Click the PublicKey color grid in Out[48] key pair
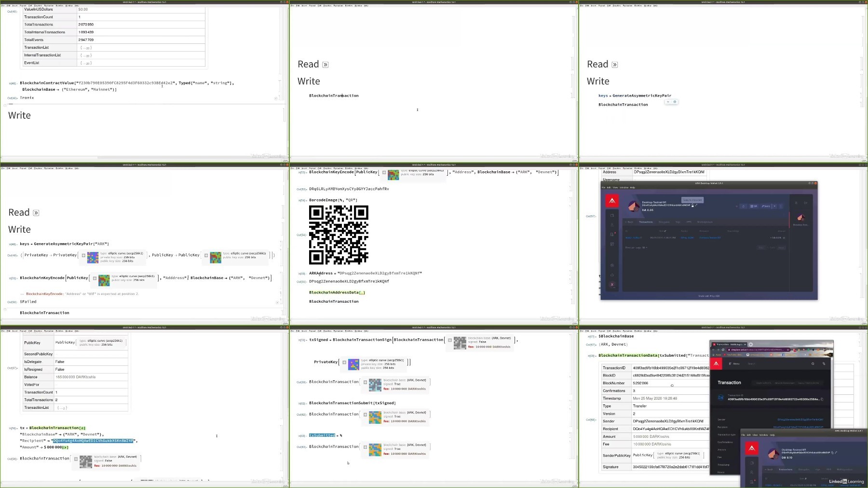Viewport: 868px width, 488px height. pyautogui.click(x=215, y=257)
